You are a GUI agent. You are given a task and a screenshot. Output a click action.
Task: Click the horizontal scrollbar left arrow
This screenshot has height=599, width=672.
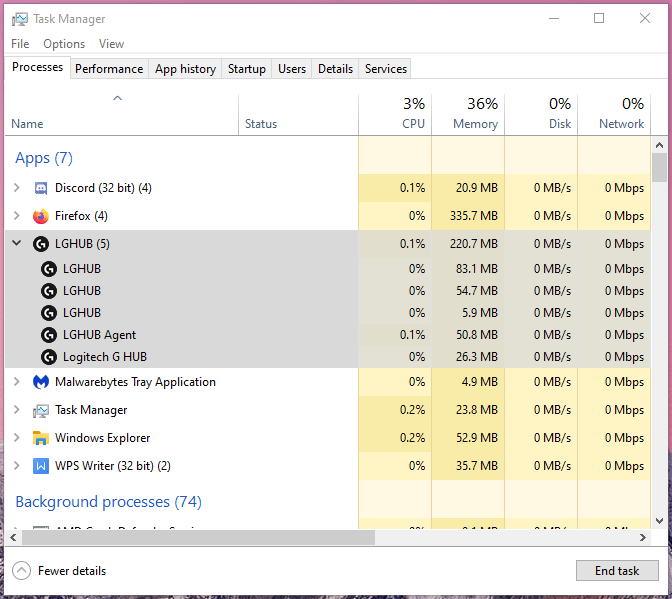coord(13,537)
